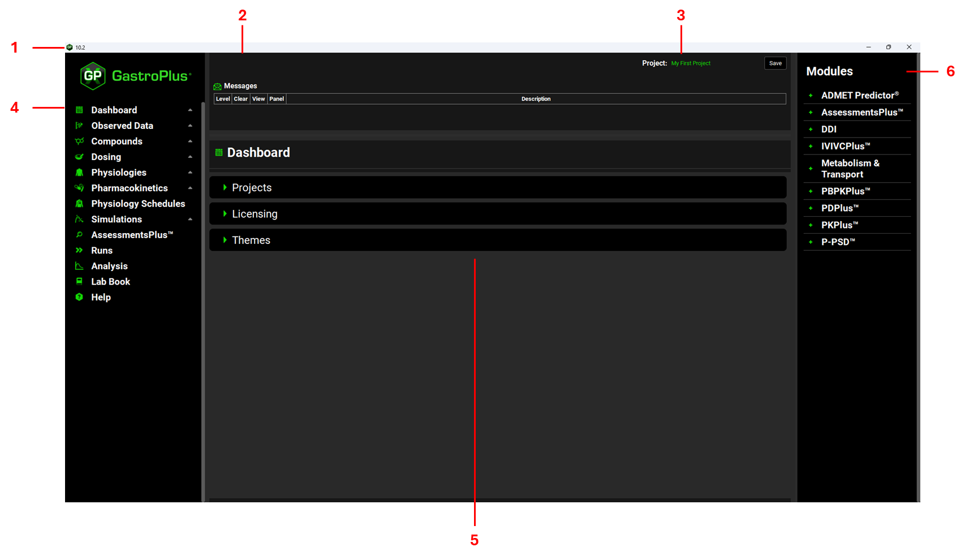The height and width of the screenshot is (560, 965).
Task: Click the Help icon in sidebar
Action: point(79,297)
